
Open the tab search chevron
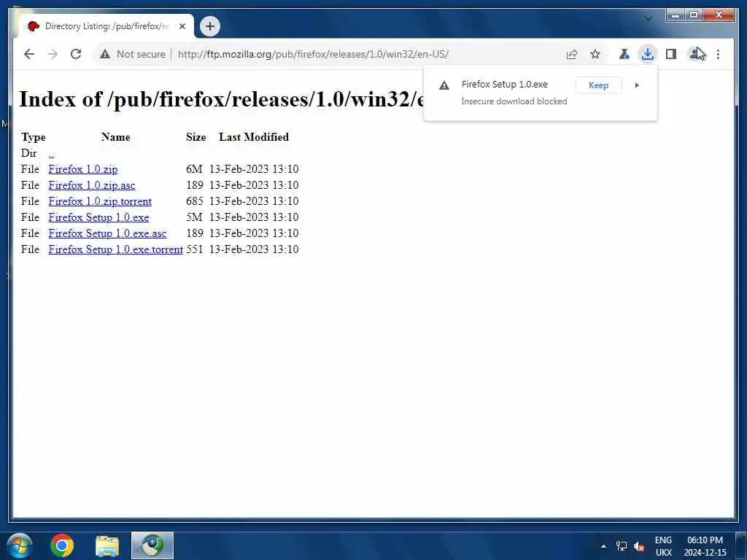tap(648, 18)
